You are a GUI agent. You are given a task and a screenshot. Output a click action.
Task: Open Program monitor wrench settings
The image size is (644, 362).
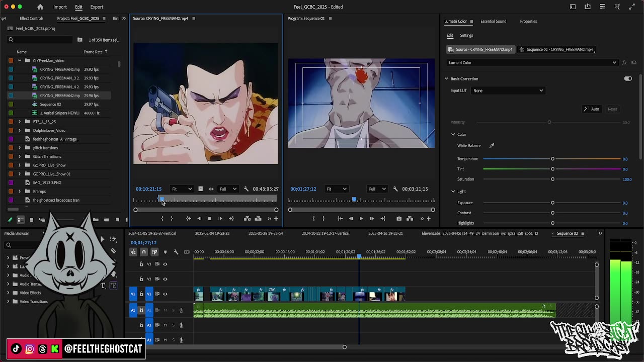pos(395,189)
